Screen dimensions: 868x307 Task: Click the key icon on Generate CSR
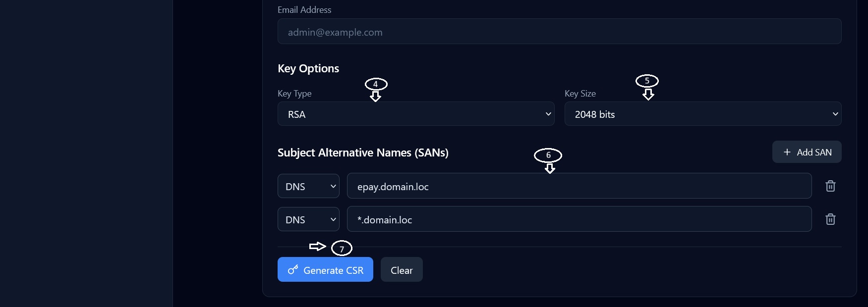pyautogui.click(x=293, y=270)
